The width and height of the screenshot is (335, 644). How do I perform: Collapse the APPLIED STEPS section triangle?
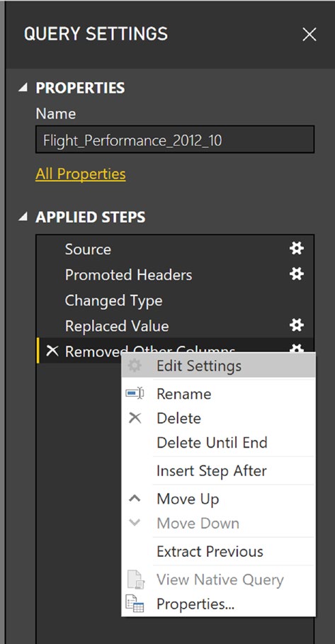(23, 217)
